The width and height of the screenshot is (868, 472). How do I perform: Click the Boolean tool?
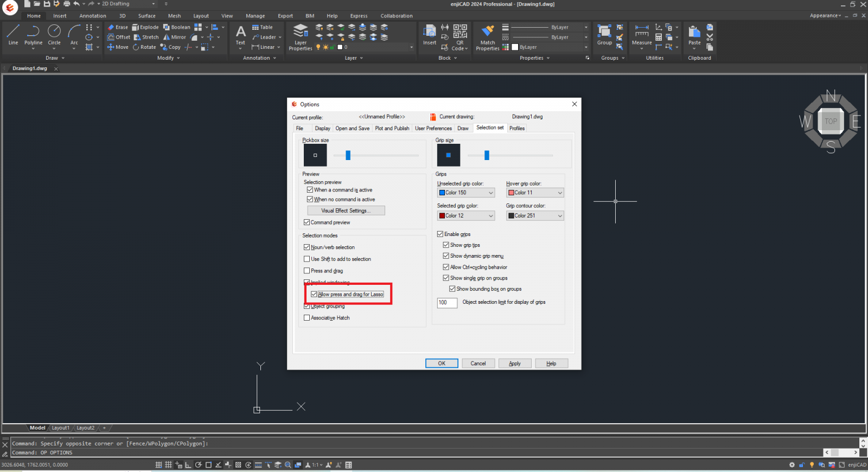pos(176,27)
